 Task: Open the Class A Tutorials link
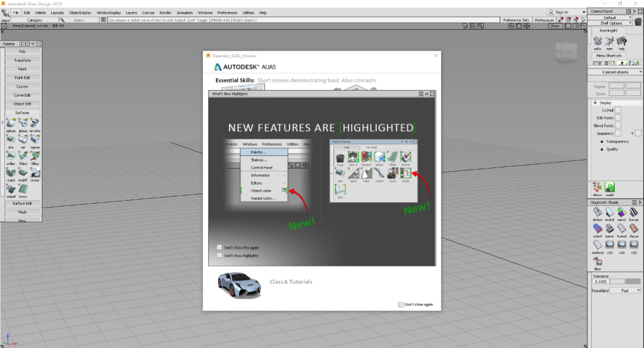(x=291, y=281)
